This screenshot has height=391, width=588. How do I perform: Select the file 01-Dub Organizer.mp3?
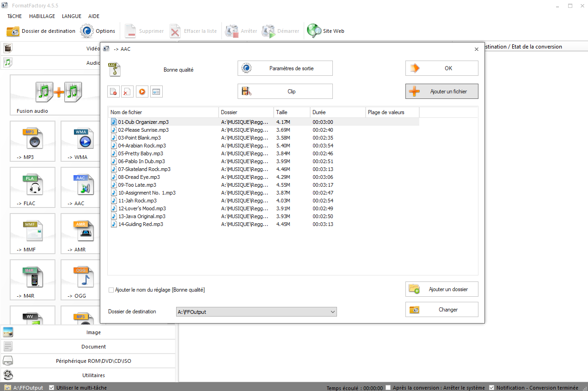click(x=264, y=122)
